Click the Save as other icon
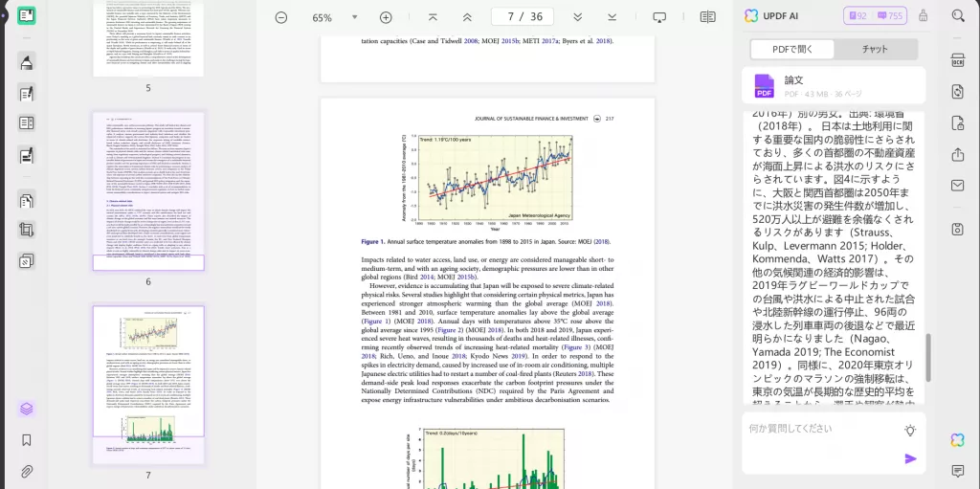Screen dimensions: 980x489 click(957, 229)
